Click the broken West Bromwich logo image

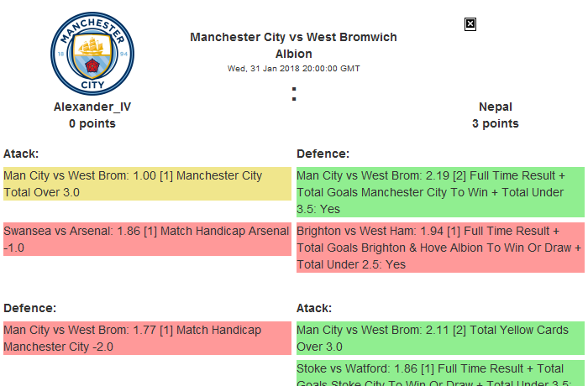(x=470, y=24)
